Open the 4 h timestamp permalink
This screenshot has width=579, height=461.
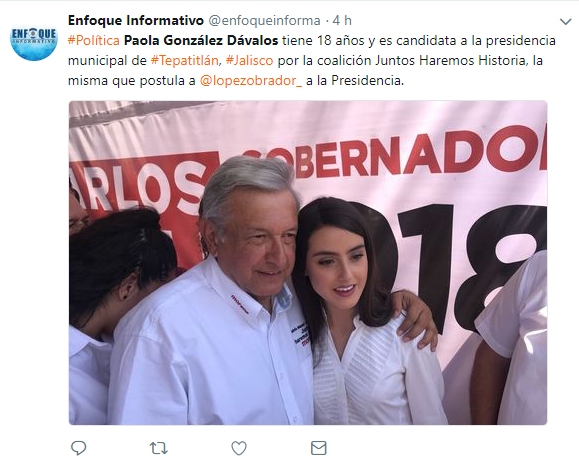[x=342, y=20]
